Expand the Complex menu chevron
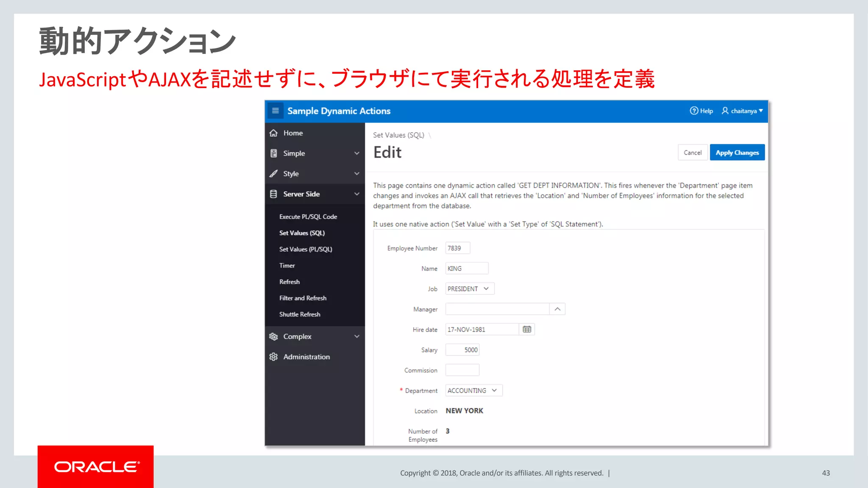The width and height of the screenshot is (868, 488). [x=357, y=336]
